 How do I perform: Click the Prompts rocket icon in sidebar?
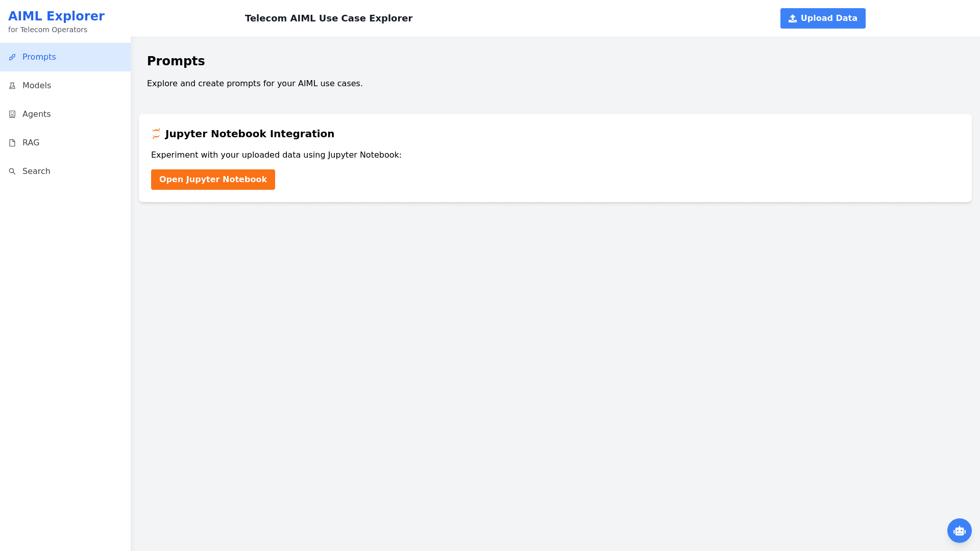click(12, 57)
